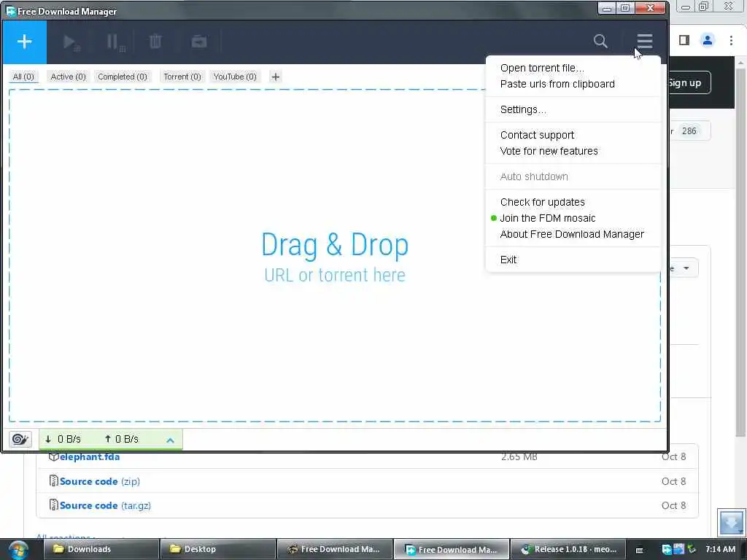The height and width of the screenshot is (560, 747).
Task: Switch to Desktop folder taskbar button
Action: [218, 550]
